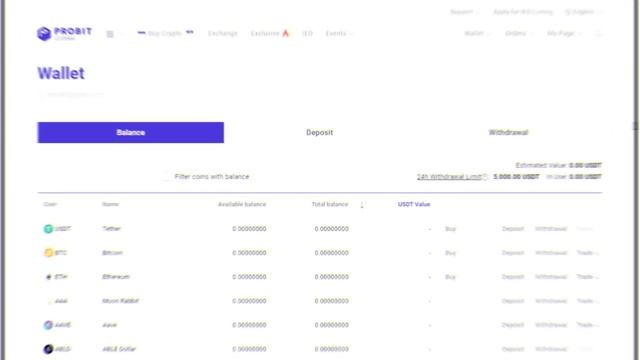
Task: Click Deposit in the Ethereum row
Action: 513,277
